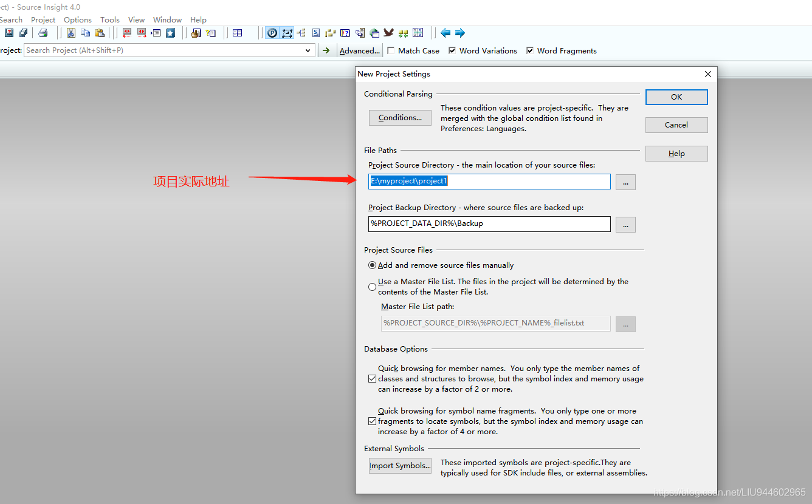Image resolution: width=812 pixels, height=504 pixels.
Task: Click the stacked windows toolbar icon
Action: click(x=360, y=33)
